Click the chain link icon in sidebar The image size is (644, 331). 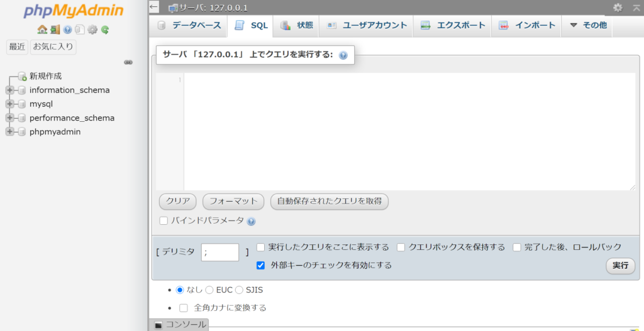point(128,62)
